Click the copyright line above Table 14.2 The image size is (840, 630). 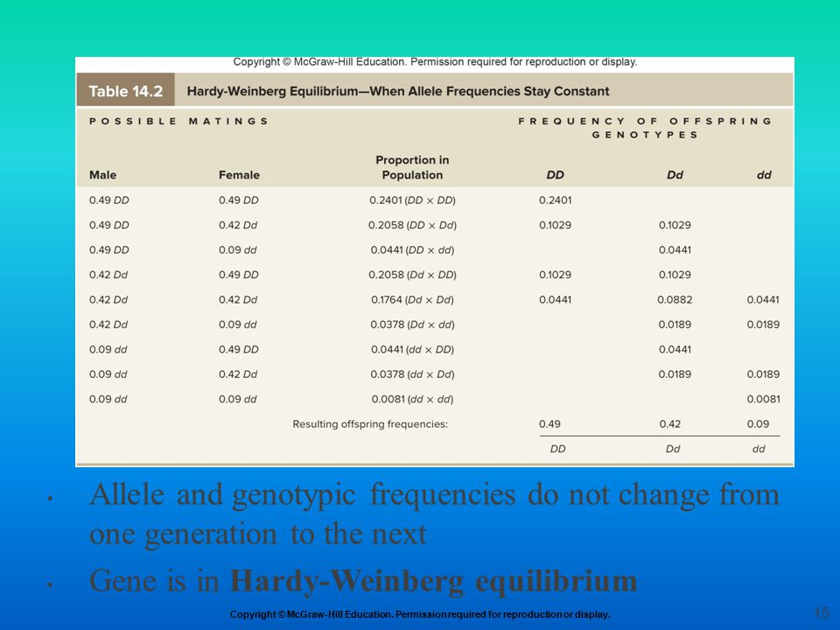click(435, 61)
